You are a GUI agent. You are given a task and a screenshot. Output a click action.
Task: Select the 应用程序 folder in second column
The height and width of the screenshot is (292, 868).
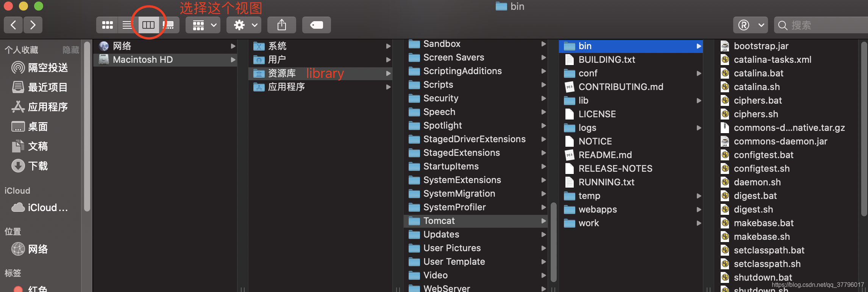(x=320, y=87)
